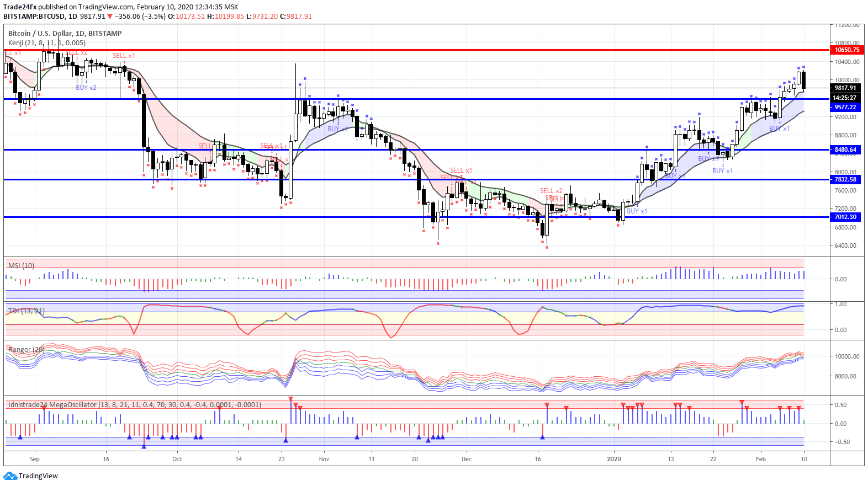868x486 pixels.
Task: Click the low value L:9731.20
Action: click(x=262, y=17)
